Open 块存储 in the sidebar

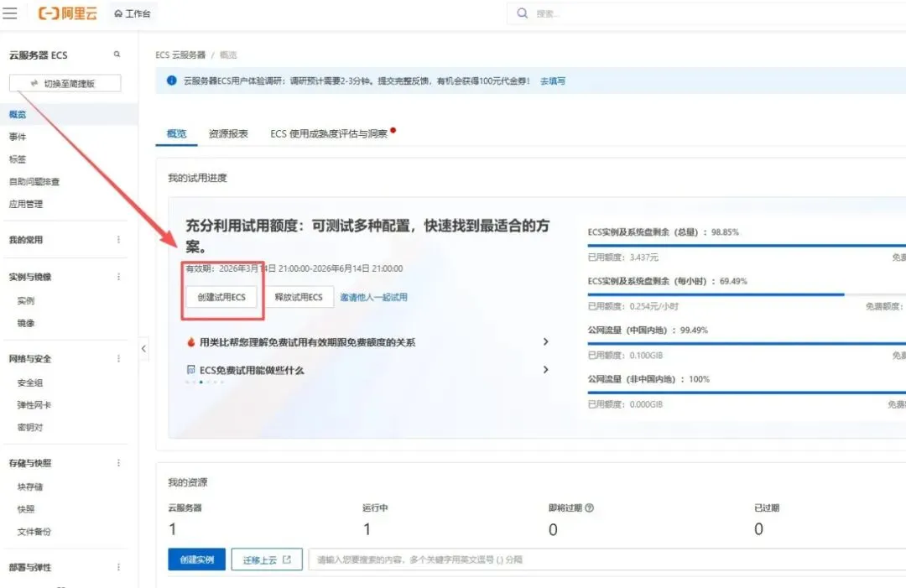pos(30,487)
